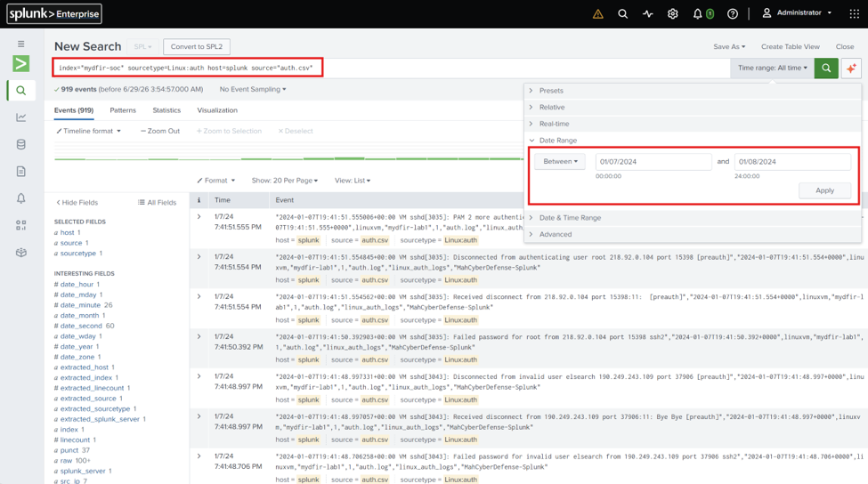
Task: Open the warning triangle alert icon
Action: [x=598, y=14]
